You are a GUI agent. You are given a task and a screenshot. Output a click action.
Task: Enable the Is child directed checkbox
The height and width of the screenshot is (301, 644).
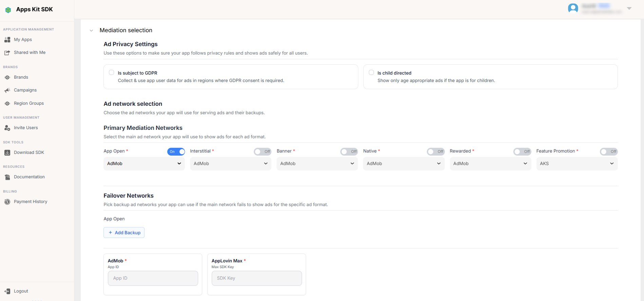[x=371, y=73]
